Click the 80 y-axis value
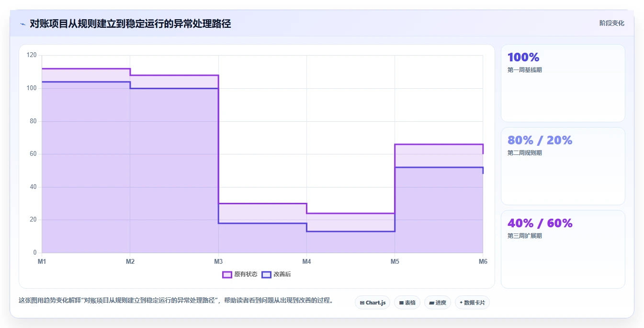 point(33,121)
